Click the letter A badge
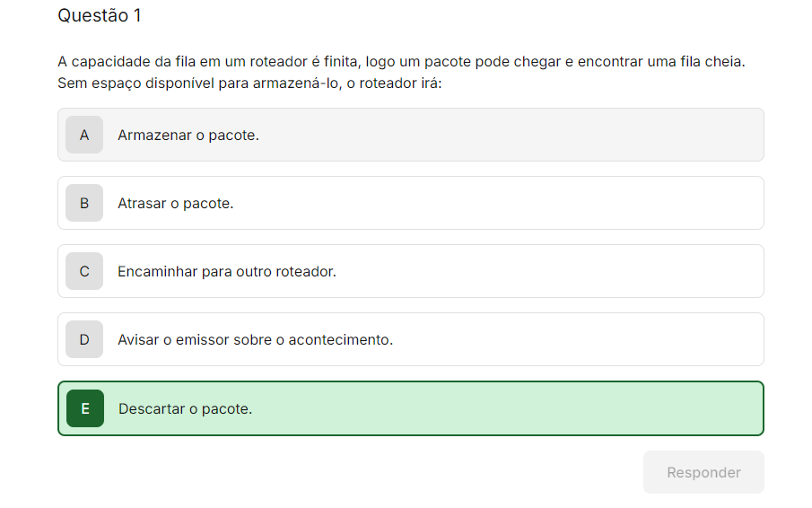The image size is (812, 508). pos(84,135)
